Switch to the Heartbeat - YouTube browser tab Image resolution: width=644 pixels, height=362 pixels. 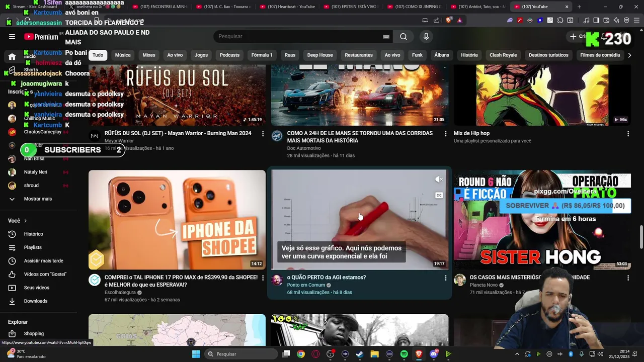click(x=286, y=7)
